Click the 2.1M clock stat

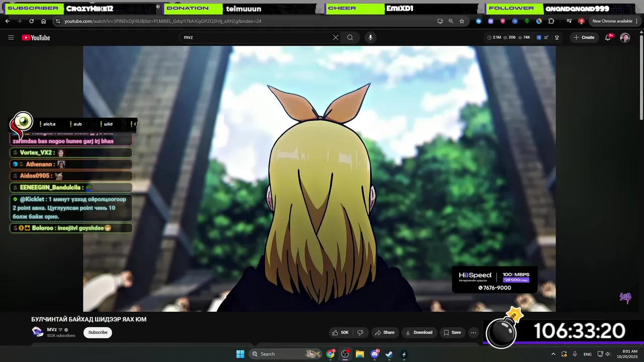tap(494, 37)
